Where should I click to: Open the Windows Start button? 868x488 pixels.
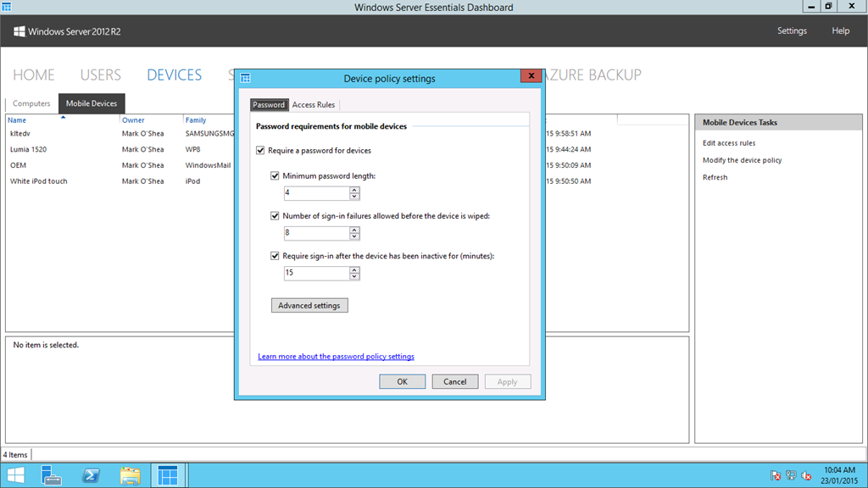pos(16,475)
